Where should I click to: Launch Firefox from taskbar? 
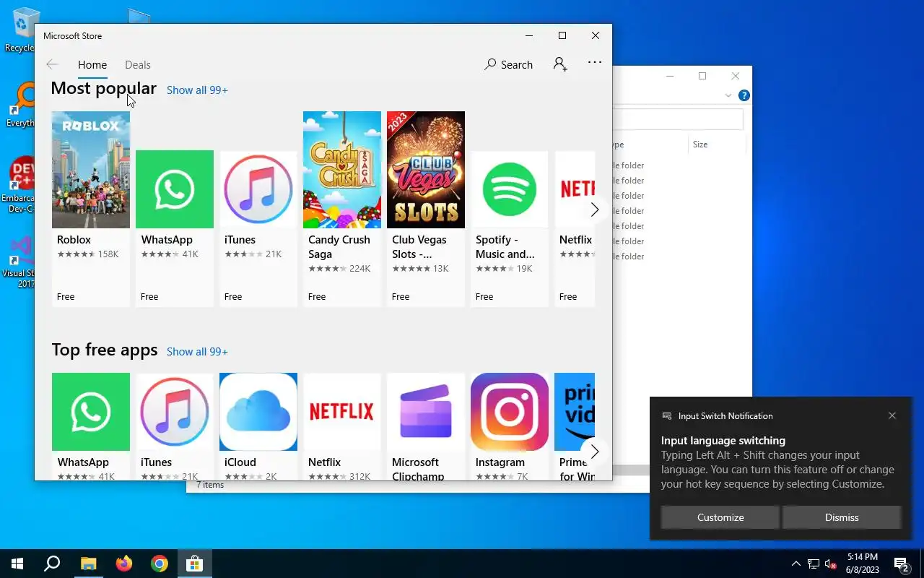pyautogui.click(x=124, y=564)
